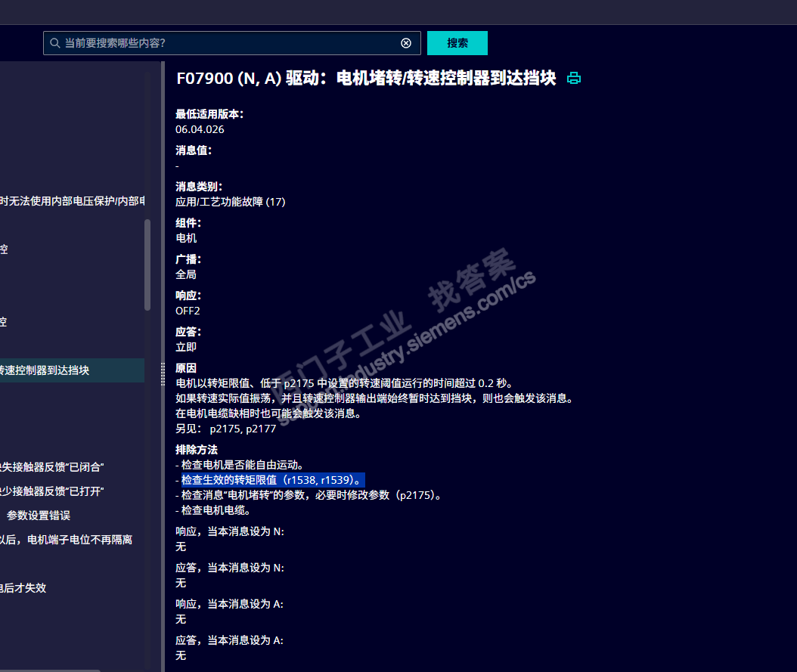Image resolution: width=797 pixels, height=672 pixels.
Task: Click the line mentioning 电机堵转 parameters p2175
Action: pyautogui.click(x=309, y=495)
